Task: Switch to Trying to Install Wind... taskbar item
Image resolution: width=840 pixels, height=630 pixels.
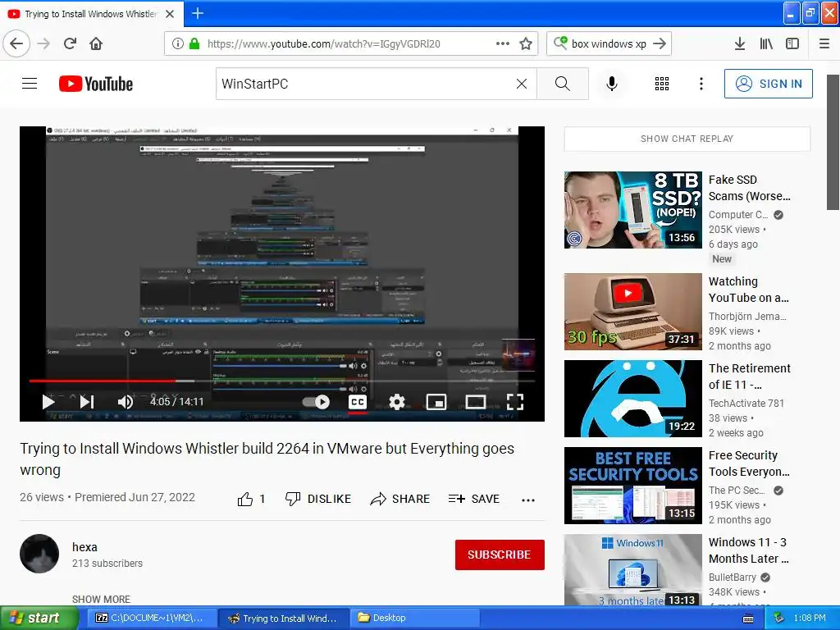Action: (283, 619)
